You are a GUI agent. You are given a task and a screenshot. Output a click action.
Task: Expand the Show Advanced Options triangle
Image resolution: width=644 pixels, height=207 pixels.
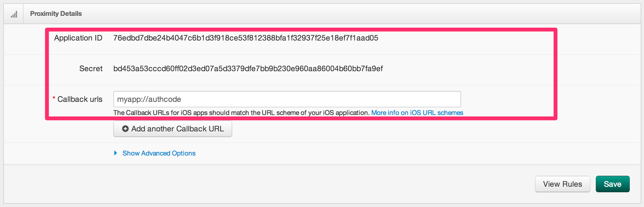click(116, 153)
